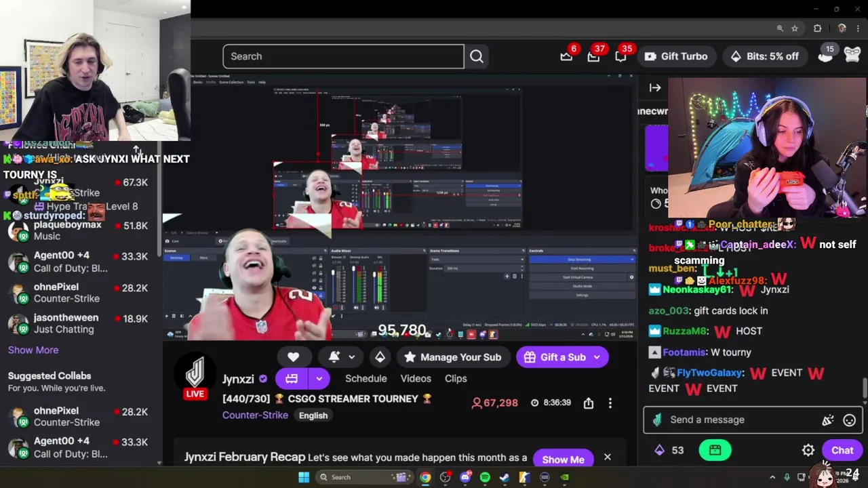The width and height of the screenshot is (868, 488).
Task: Open the Clips tab
Action: click(456, 379)
